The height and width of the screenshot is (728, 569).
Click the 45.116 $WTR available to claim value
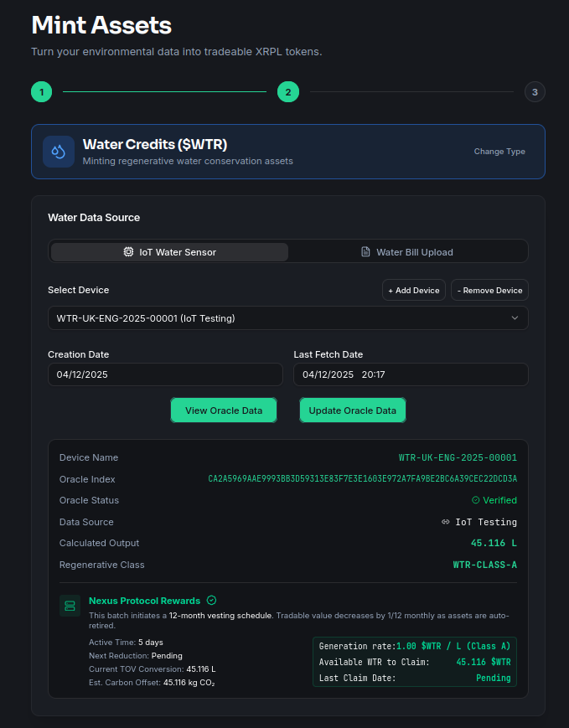click(484, 662)
